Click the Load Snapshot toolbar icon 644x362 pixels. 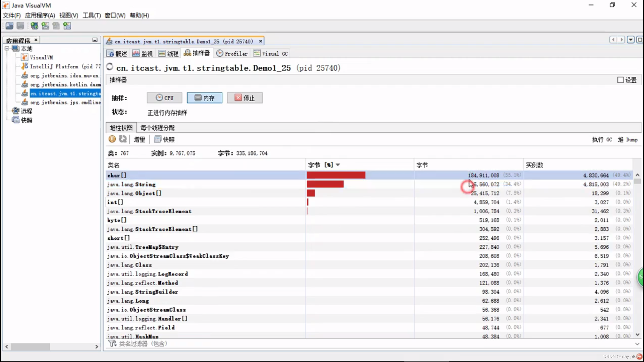9,26
